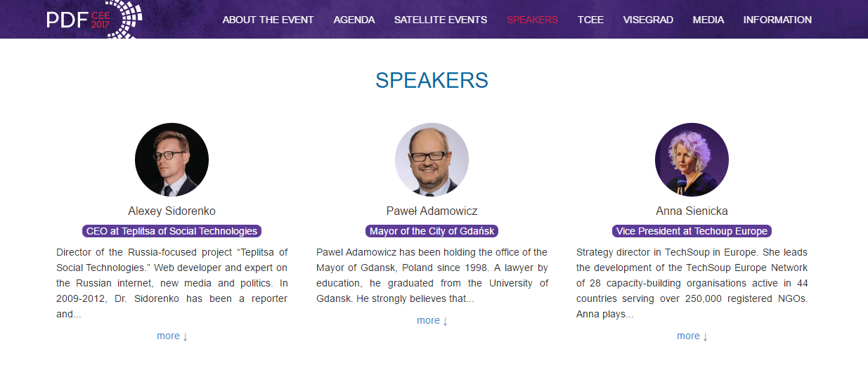Screen dimensions: 868x382
Task: Click Anna Sienicka's profile photo
Action: point(692,159)
